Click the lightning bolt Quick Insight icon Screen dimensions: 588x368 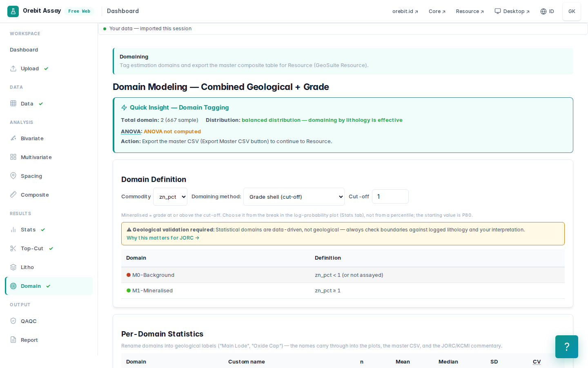(x=124, y=108)
